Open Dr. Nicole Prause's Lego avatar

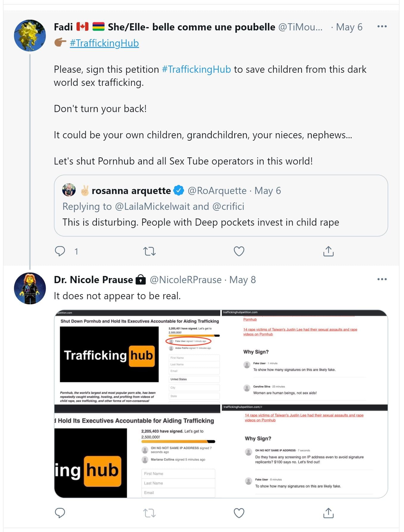point(30,288)
